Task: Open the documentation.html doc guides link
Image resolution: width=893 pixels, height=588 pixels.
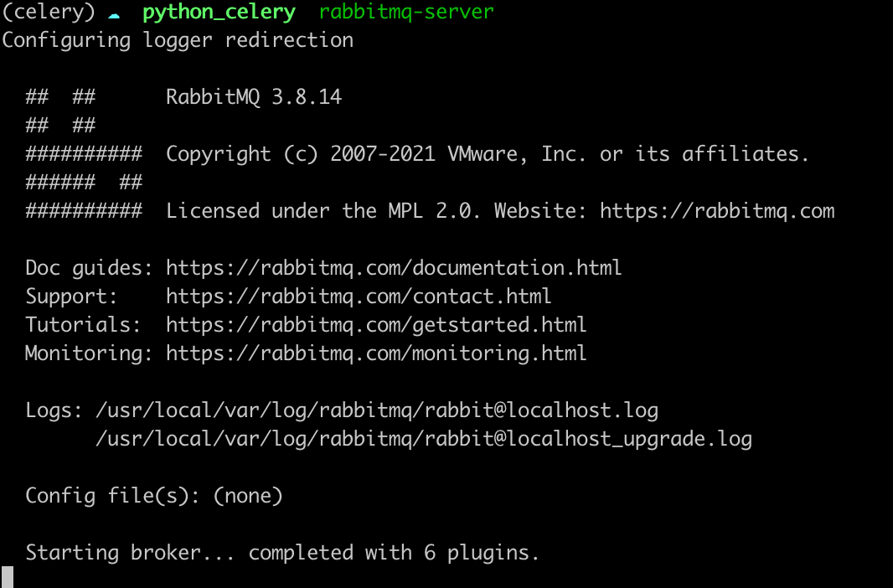Action: click(394, 267)
